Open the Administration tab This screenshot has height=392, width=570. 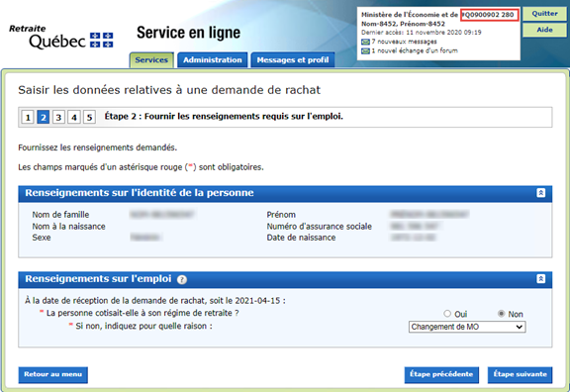(x=213, y=60)
